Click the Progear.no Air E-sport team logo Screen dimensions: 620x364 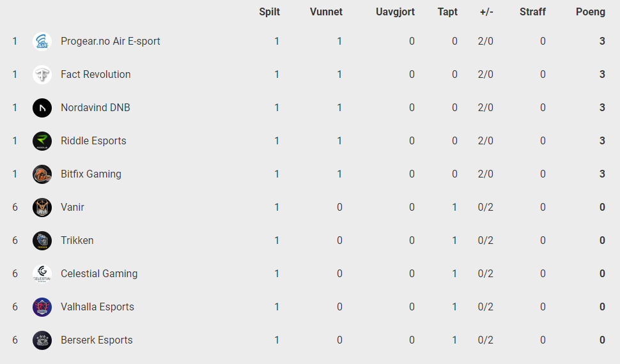(42, 42)
